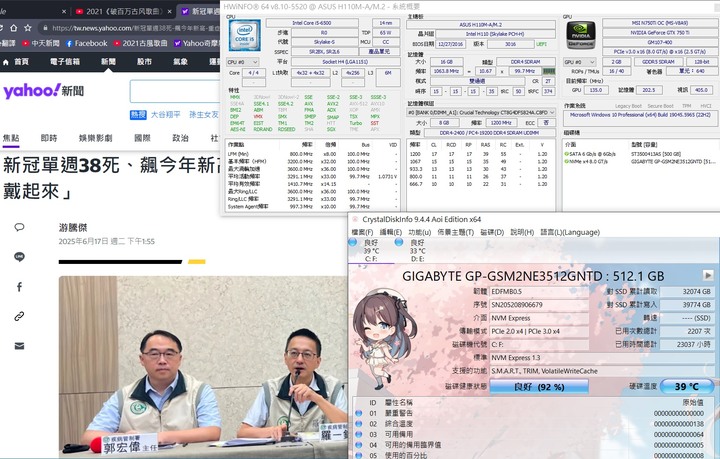The image size is (720, 459).
Task: Select the 即時 news category tab
Action: [x=49, y=138]
